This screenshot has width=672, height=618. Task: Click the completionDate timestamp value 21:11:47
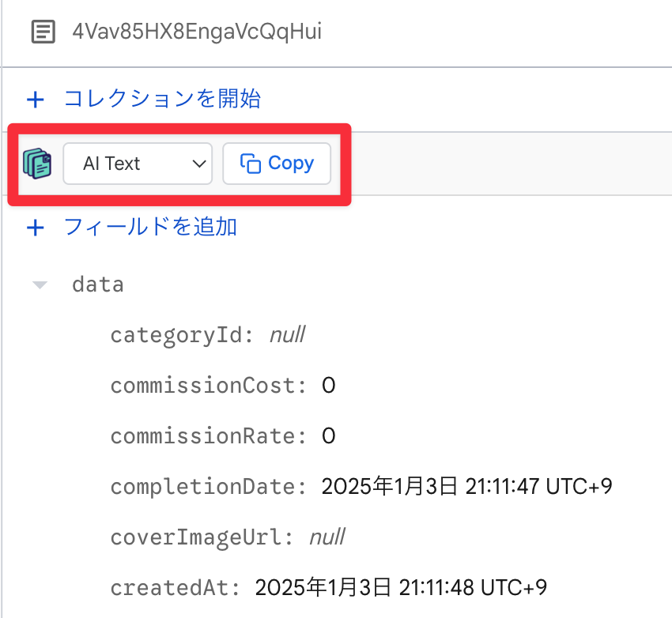467,486
